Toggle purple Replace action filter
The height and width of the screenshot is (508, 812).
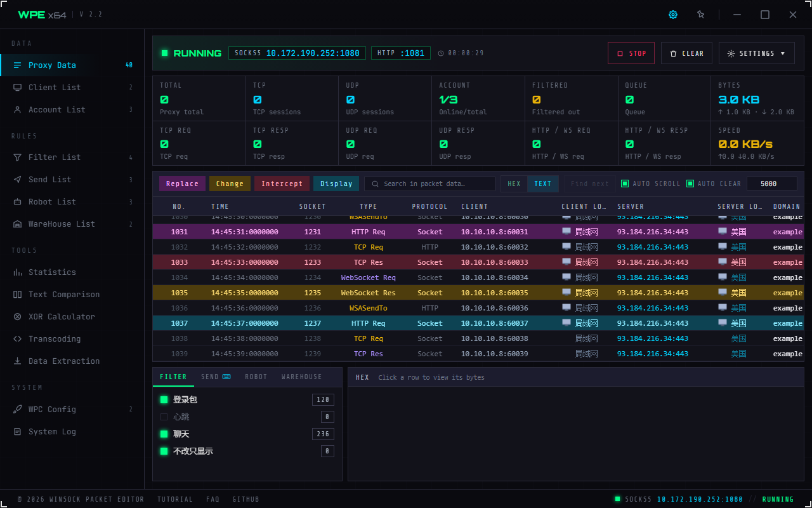click(x=182, y=184)
